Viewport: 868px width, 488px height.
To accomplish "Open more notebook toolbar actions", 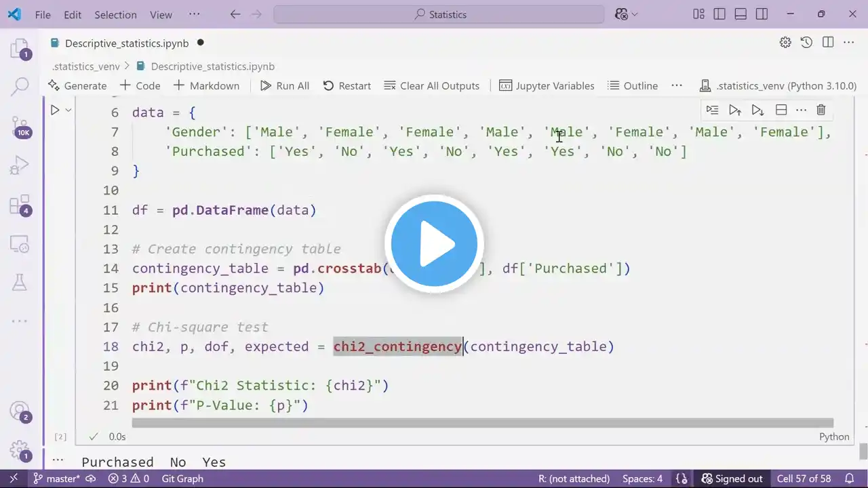I will coord(677,85).
